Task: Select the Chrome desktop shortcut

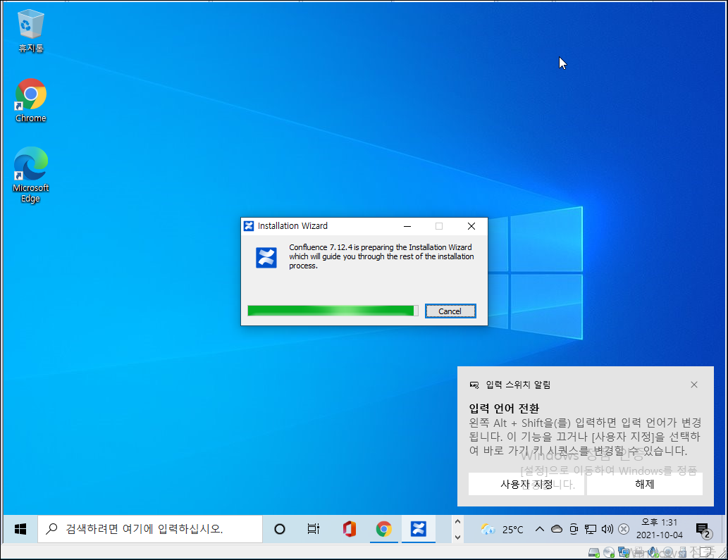Action: 30,101
